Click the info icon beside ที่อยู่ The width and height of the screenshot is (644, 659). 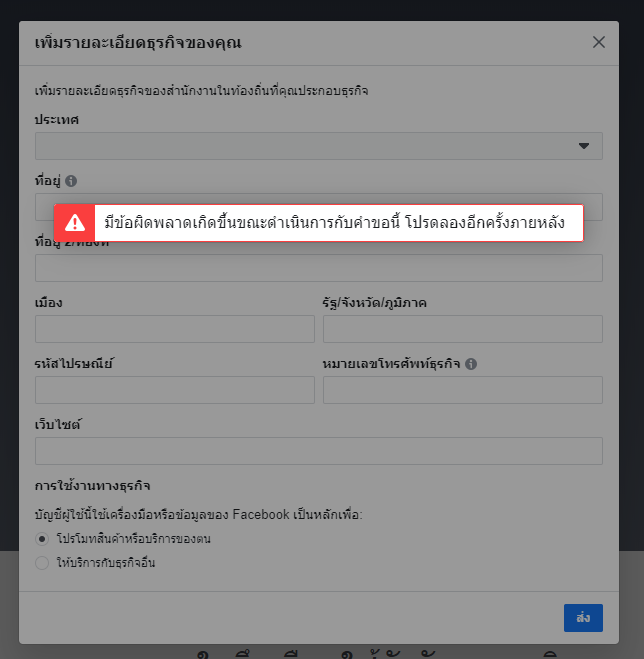point(71,181)
